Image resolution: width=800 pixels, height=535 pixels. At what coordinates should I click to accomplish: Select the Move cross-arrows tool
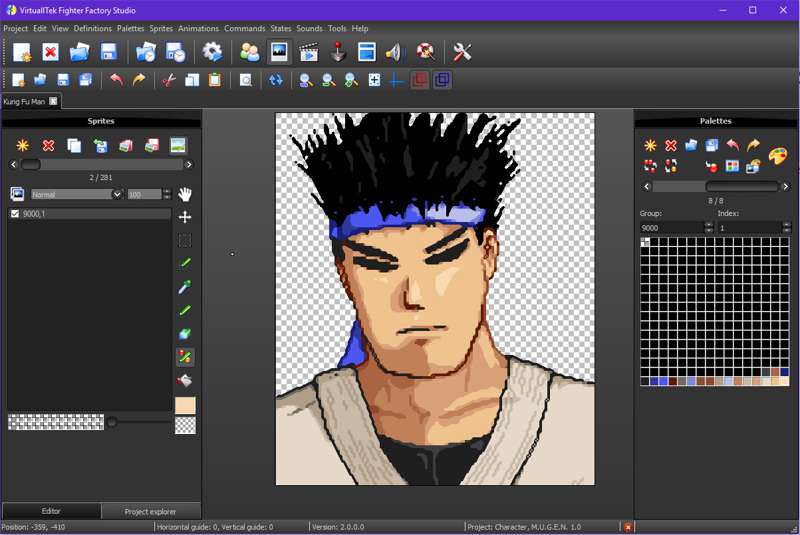185,217
